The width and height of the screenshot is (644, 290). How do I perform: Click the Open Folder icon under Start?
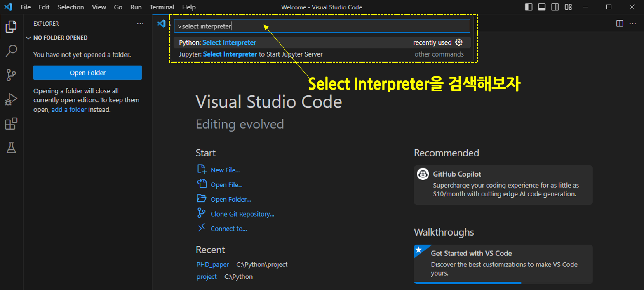[x=202, y=198]
